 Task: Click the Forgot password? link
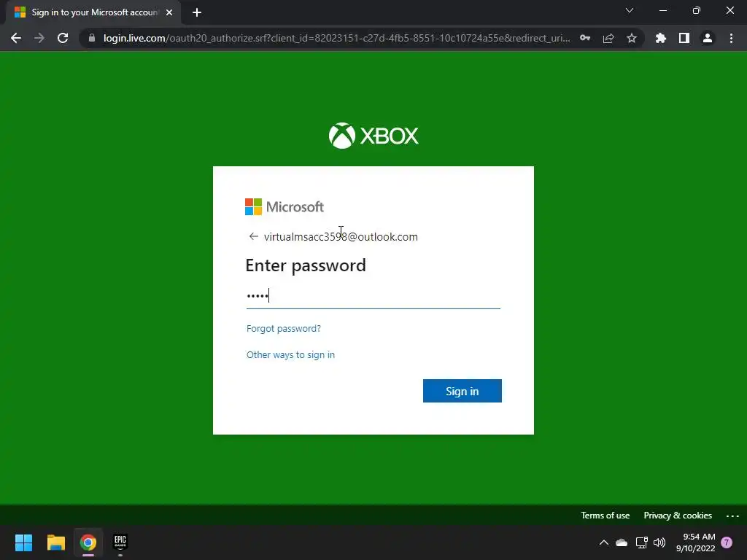(x=284, y=329)
